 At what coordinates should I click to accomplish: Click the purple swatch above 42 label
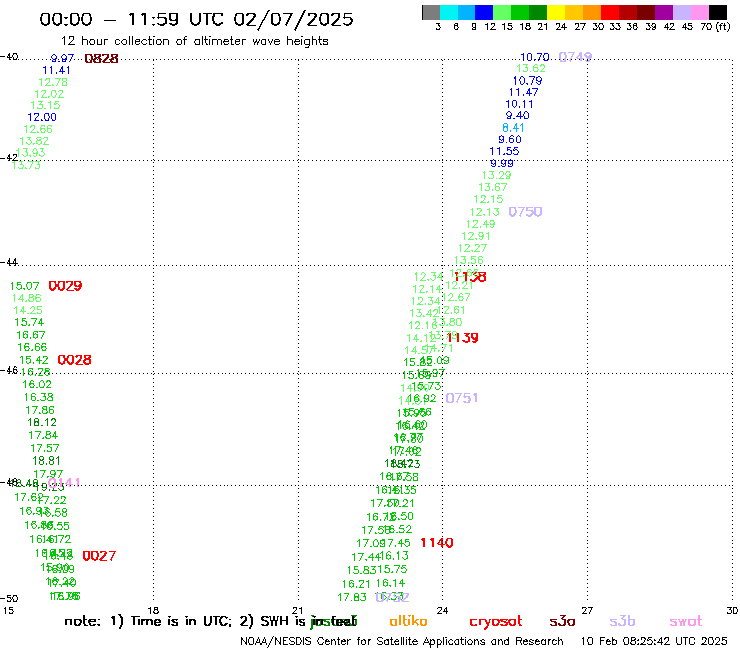[x=664, y=12]
